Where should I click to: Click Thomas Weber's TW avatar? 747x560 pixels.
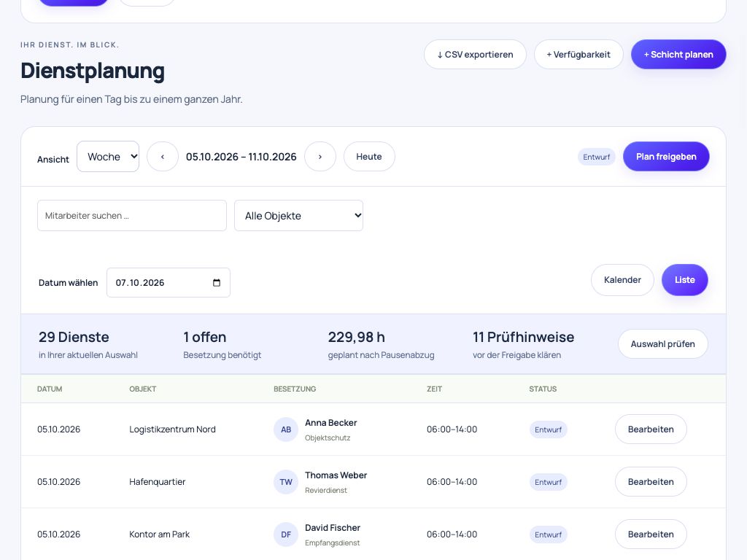[286, 482]
